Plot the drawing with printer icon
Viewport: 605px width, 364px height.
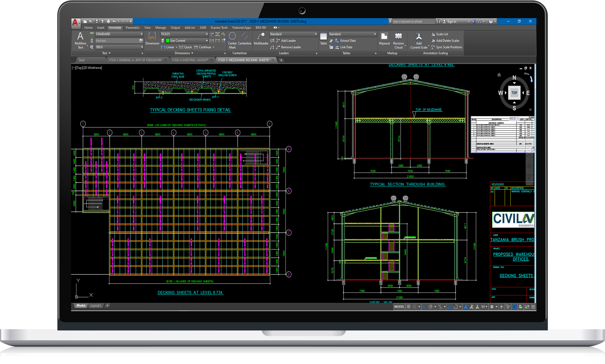(x=108, y=21)
